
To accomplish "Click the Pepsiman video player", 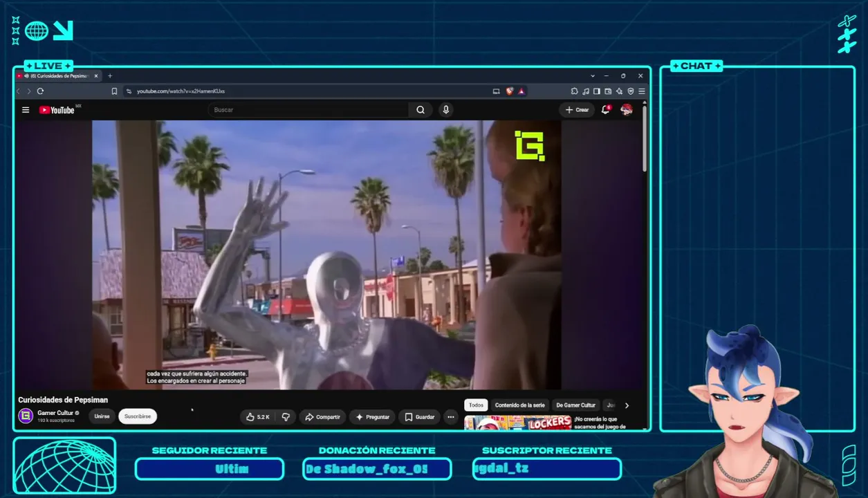I will pos(326,255).
